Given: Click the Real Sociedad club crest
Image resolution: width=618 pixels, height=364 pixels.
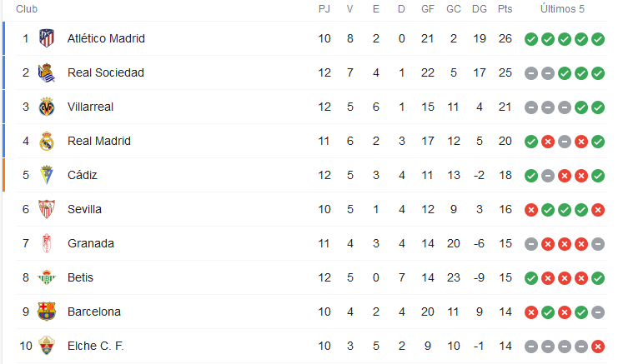Looking at the screenshot, I should [47, 72].
